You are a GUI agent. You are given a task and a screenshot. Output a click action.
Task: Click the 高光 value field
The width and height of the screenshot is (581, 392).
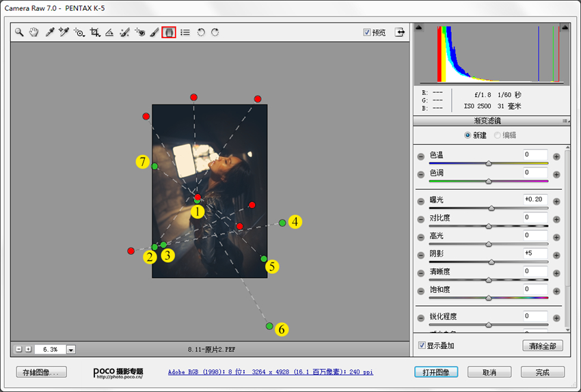[x=535, y=236]
